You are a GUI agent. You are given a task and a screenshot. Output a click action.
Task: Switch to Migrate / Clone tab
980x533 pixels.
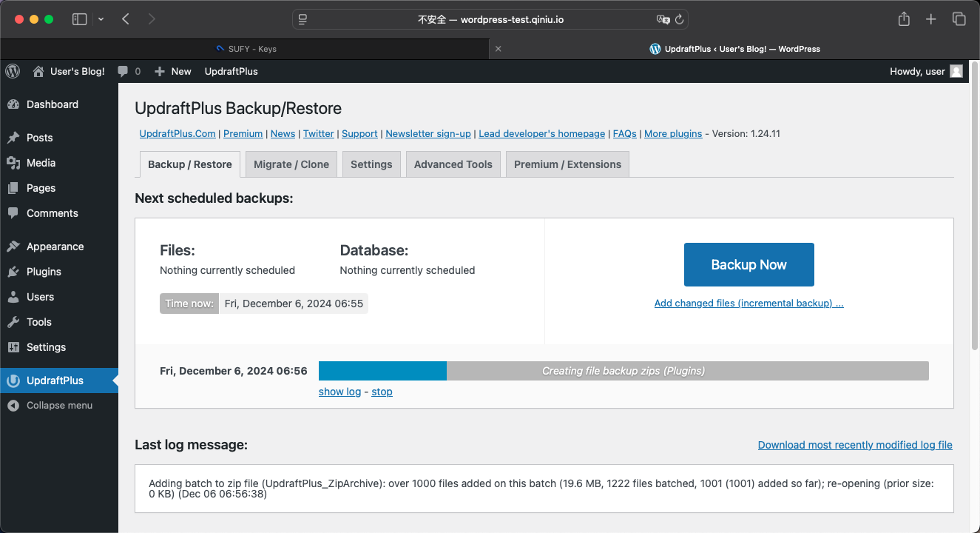291,164
